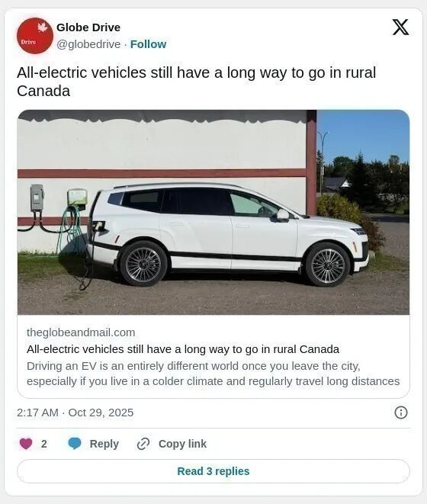Click the Copy link label

pos(182,444)
